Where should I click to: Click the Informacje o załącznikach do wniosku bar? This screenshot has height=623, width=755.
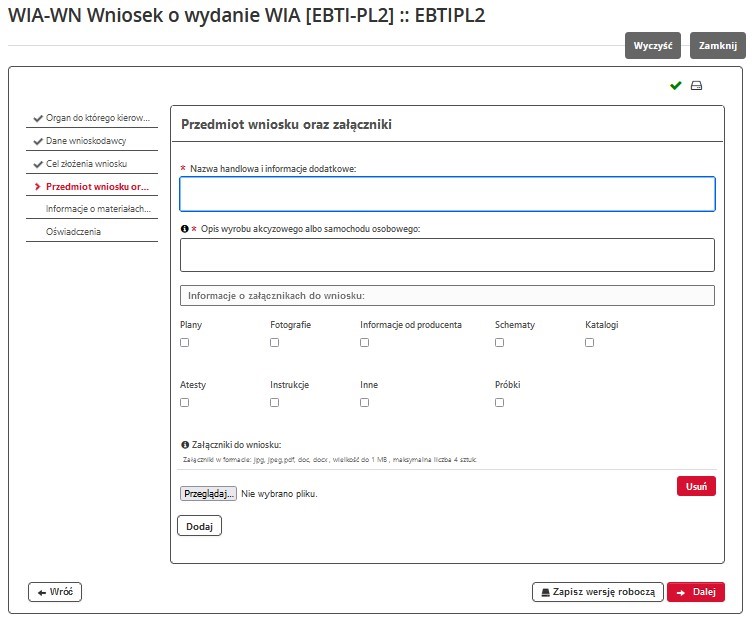click(447, 296)
